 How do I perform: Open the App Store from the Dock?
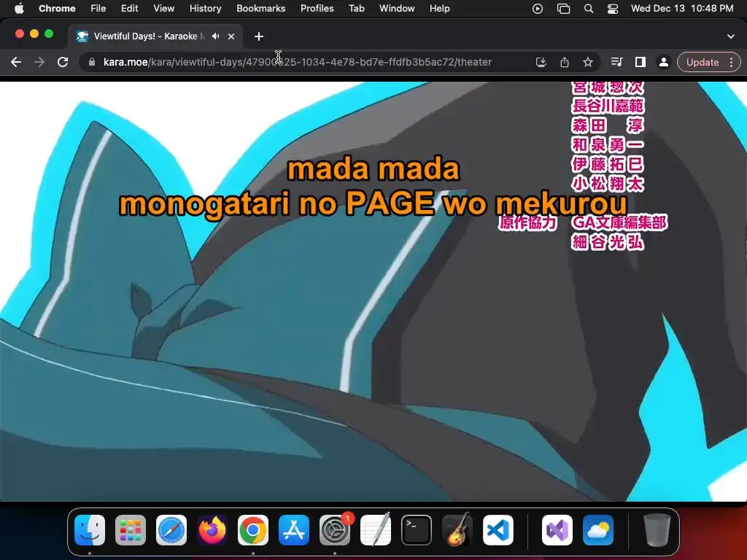294,530
